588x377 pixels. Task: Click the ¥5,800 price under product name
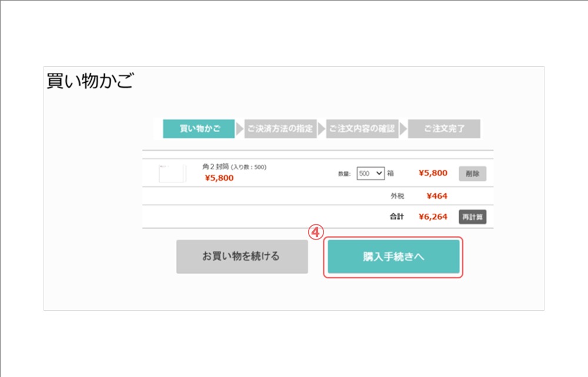pyautogui.click(x=219, y=178)
